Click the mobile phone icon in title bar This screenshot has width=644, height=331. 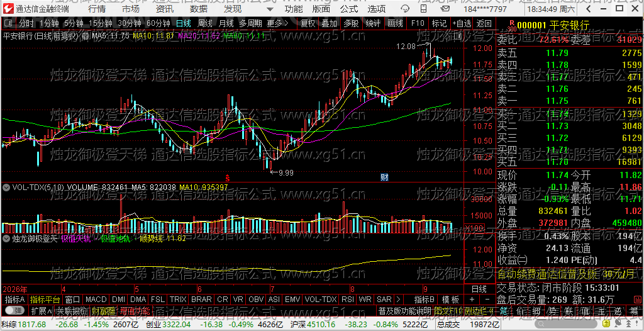coord(423,9)
